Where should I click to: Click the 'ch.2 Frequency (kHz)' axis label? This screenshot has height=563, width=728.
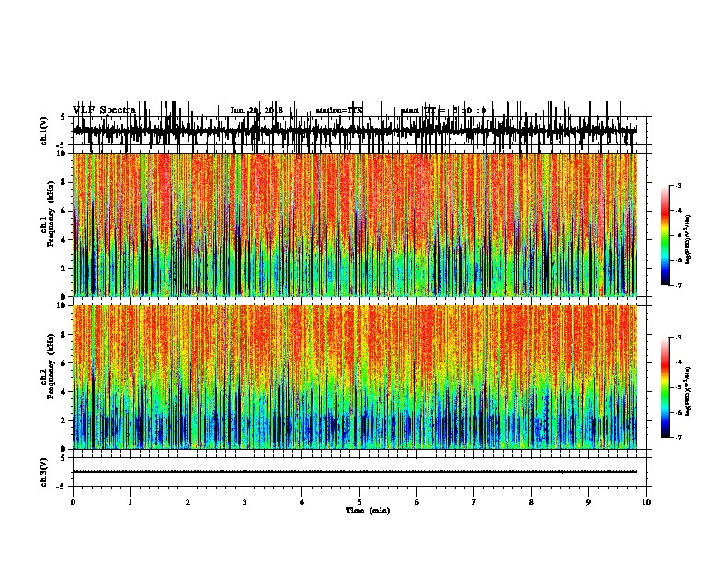pos(47,366)
